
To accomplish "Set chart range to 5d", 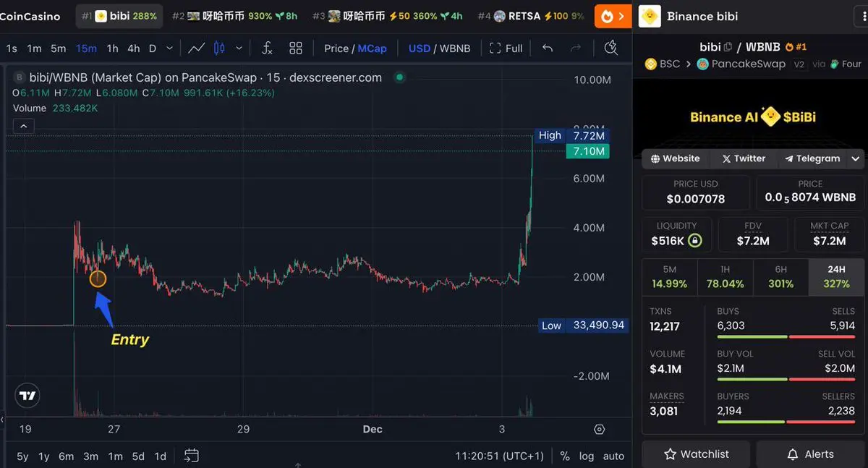I will coord(138,456).
